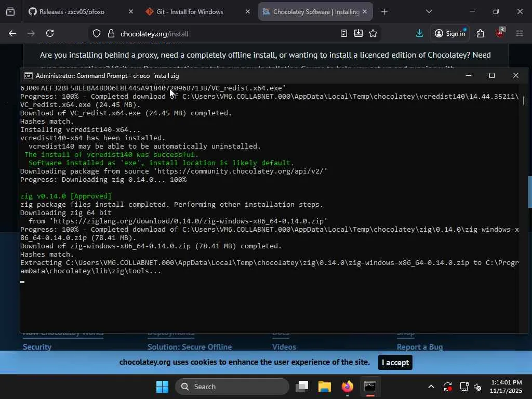Switch to Firefox taskbar icon
Image resolution: width=532 pixels, height=399 pixels.
(x=347, y=387)
